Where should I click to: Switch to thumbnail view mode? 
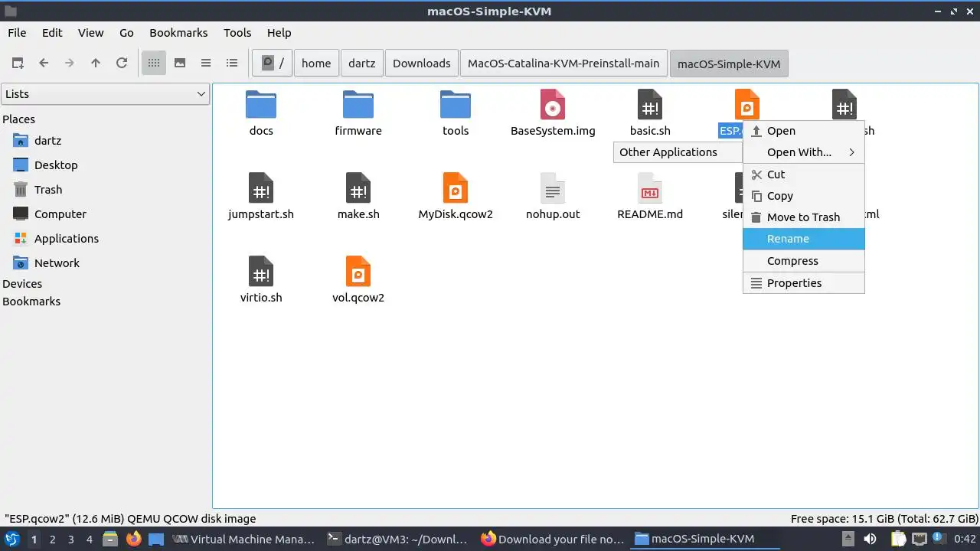coord(180,64)
